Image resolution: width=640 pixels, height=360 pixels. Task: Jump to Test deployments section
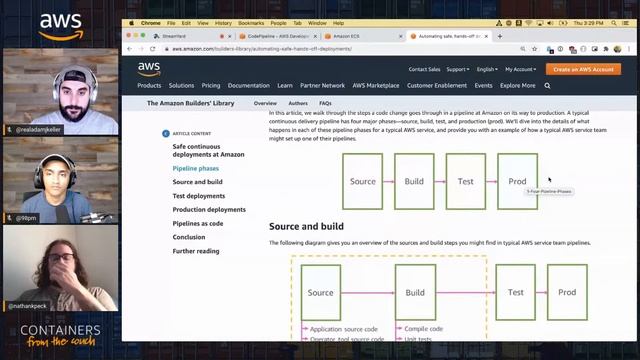tap(199, 196)
